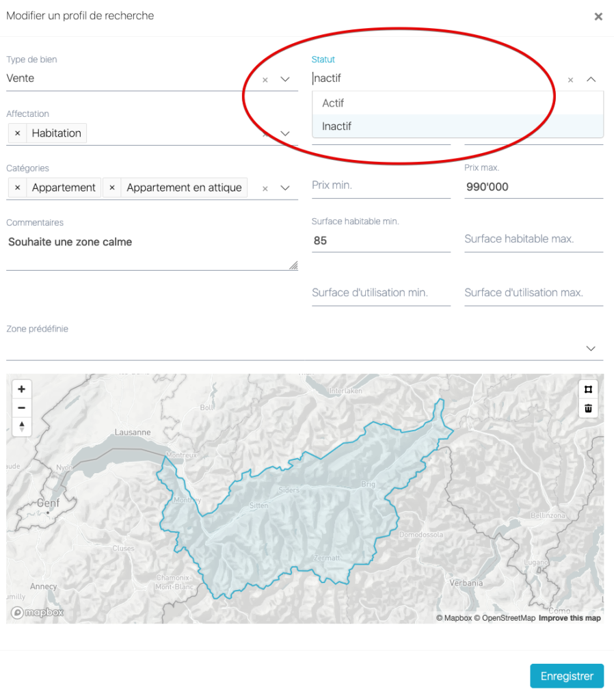Expand the Catégories dropdown
This screenshot has height=700, width=614.
coord(285,188)
